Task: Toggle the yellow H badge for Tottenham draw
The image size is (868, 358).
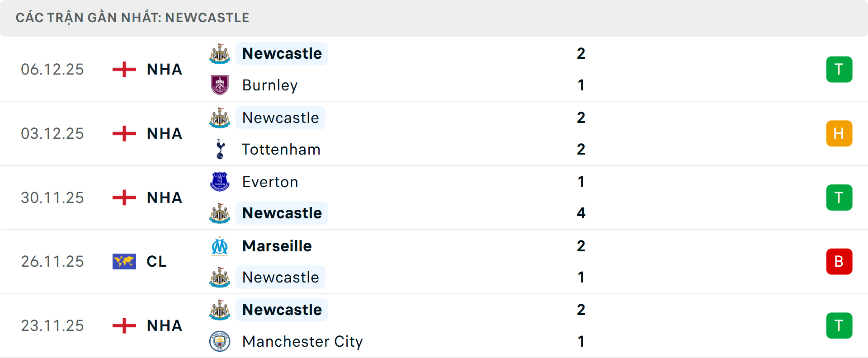Action: [x=840, y=133]
